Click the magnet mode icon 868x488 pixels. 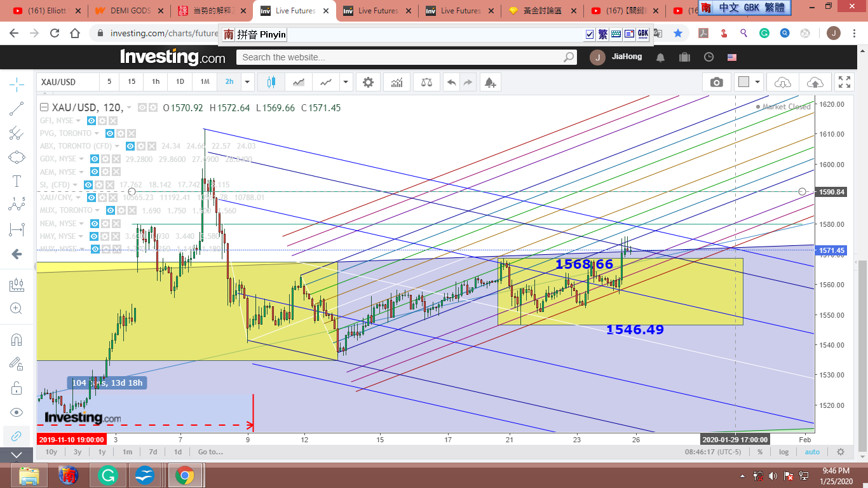(x=17, y=339)
